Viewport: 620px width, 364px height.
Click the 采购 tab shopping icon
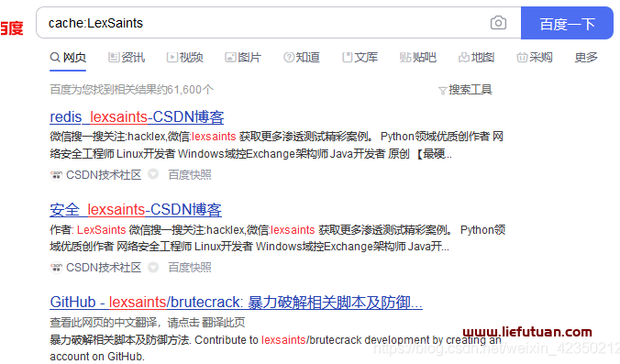[522, 58]
